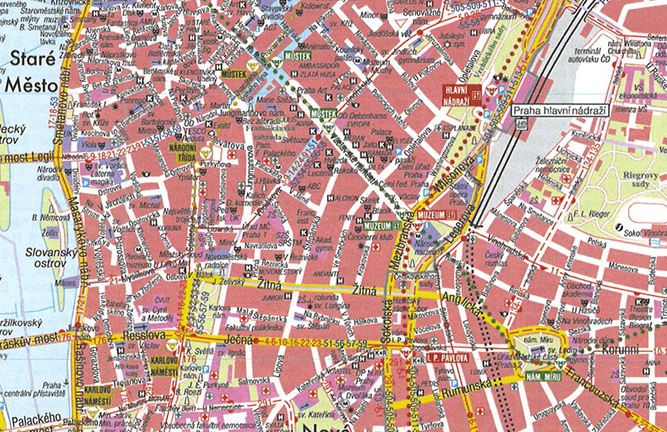Click the Wilsonova road label

pyautogui.click(x=438, y=177)
